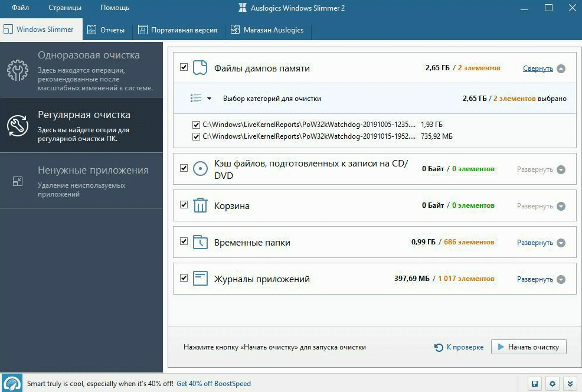The width and height of the screenshot is (582, 392).
Task: Click the Начать очистку button
Action: (528, 347)
